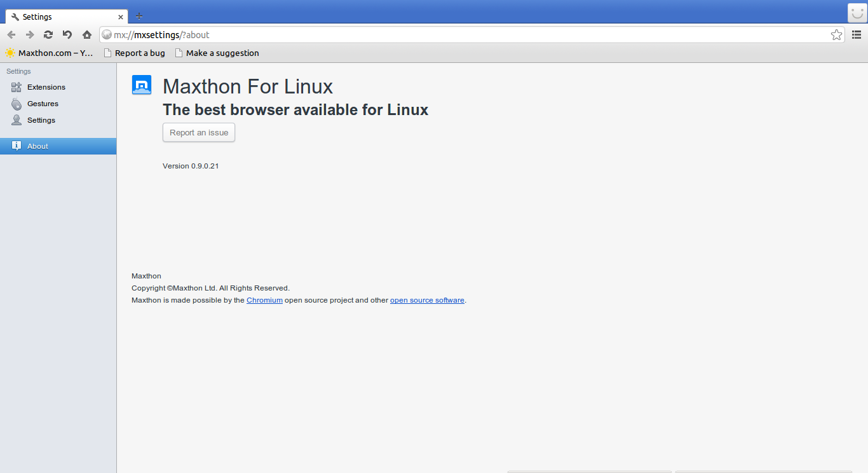Open the list menu beside the star
The width and height of the screenshot is (868, 473).
coord(856,35)
